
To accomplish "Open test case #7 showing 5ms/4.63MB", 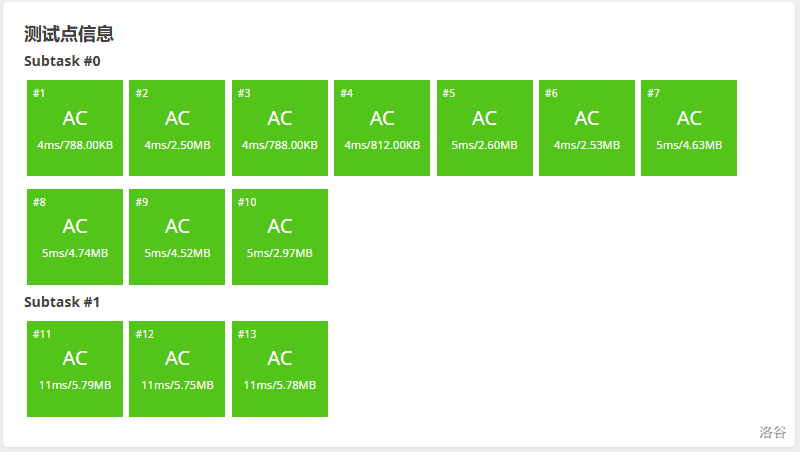I will [689, 128].
